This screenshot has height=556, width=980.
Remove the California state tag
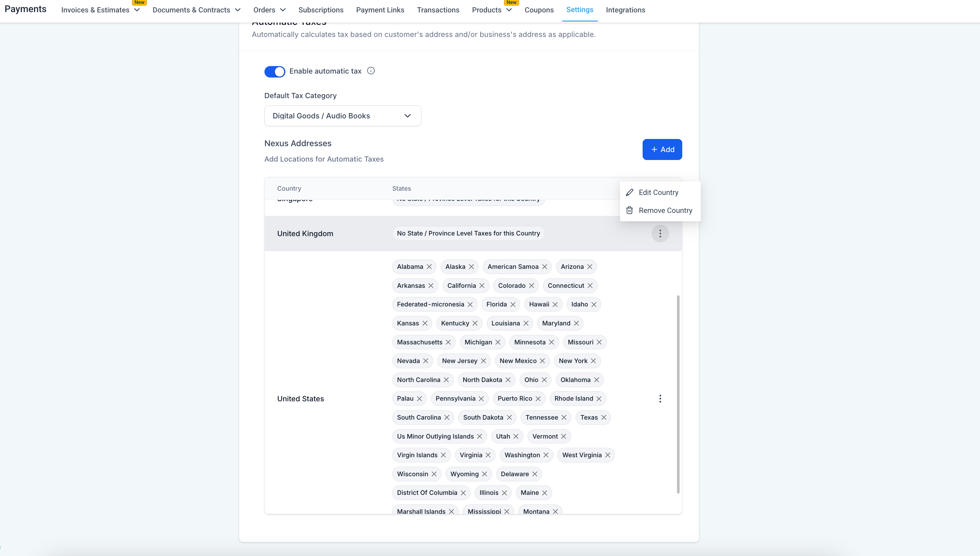(482, 286)
